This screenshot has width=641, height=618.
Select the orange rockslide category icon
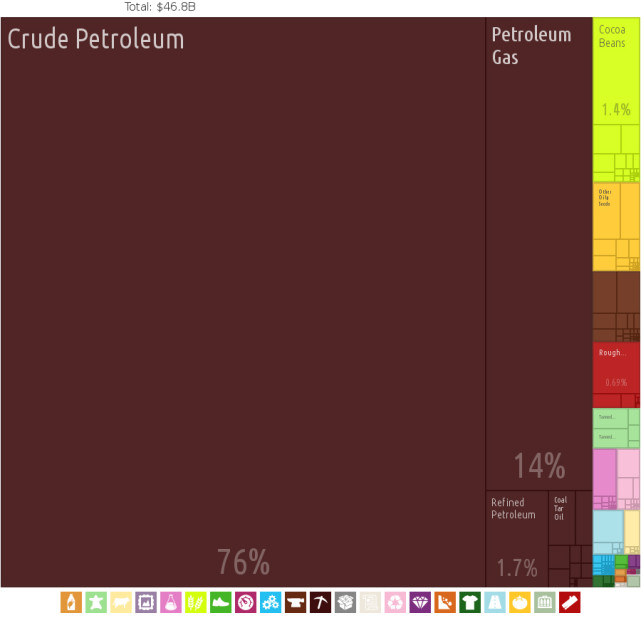coord(445,602)
